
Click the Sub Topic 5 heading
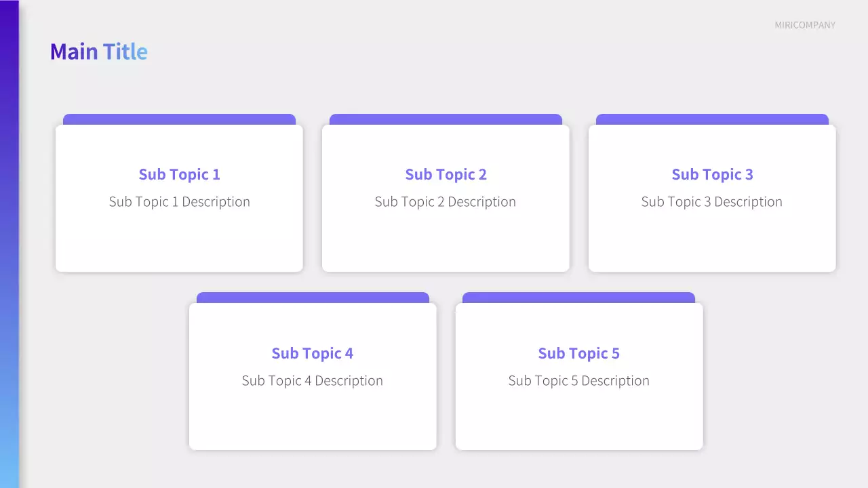pos(578,353)
